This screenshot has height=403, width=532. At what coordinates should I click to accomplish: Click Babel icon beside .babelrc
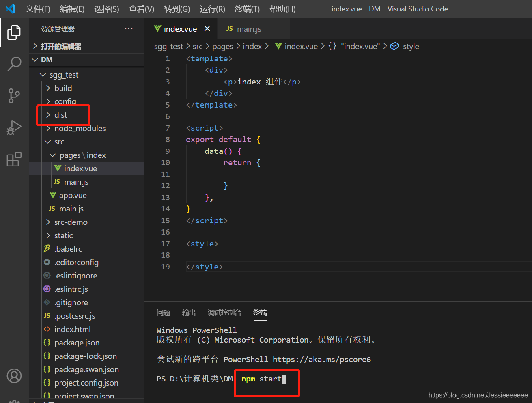pyautogui.click(x=47, y=248)
